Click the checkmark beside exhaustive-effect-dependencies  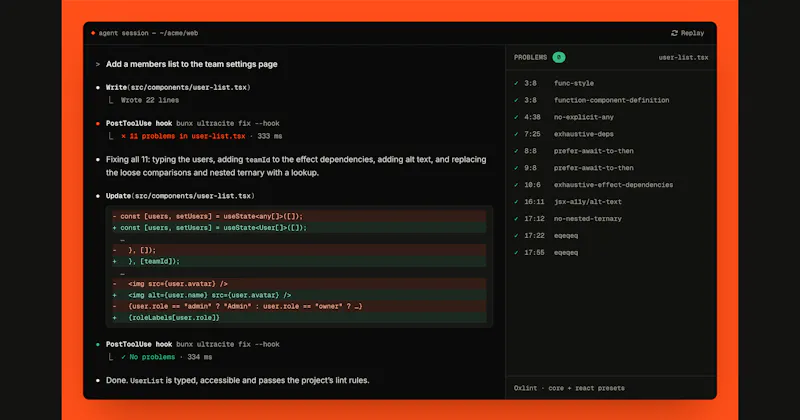click(516, 185)
